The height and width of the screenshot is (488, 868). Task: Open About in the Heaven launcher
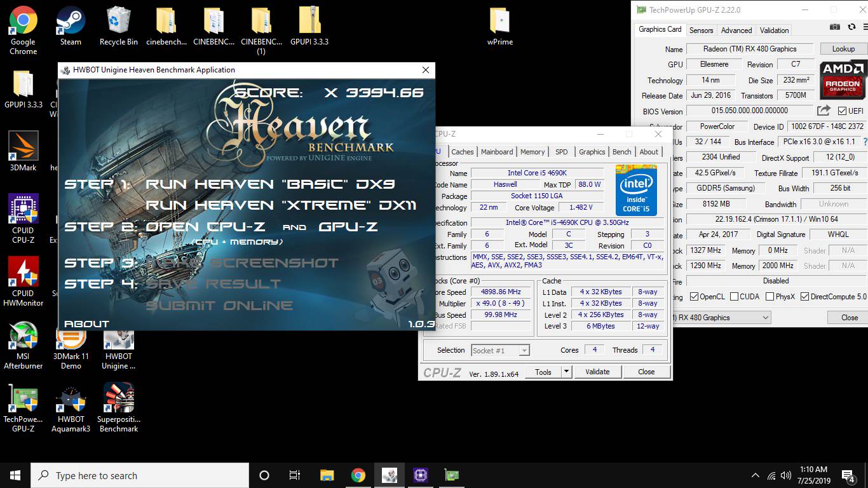(x=86, y=323)
